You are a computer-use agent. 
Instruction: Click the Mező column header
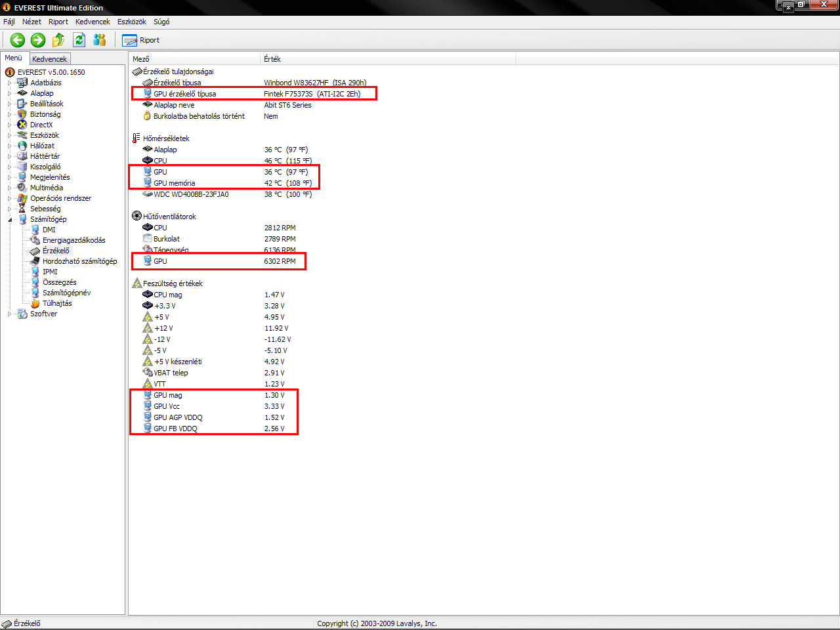click(195, 59)
